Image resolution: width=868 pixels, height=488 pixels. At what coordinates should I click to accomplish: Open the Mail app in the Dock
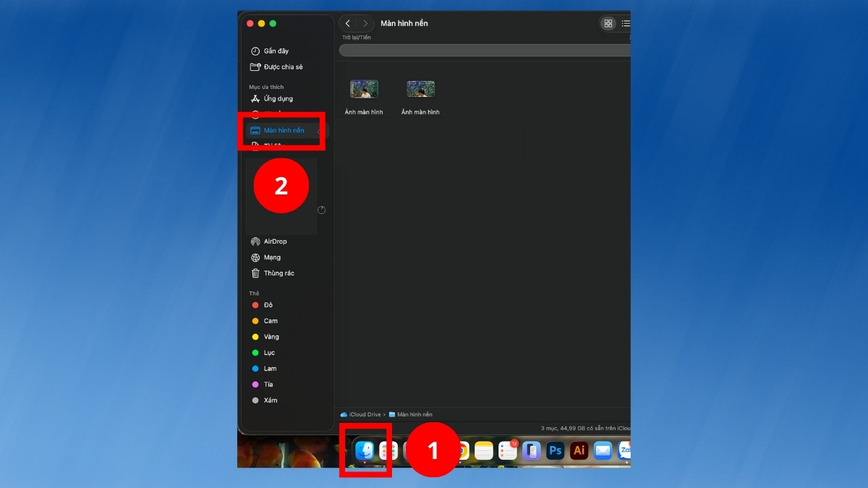[603, 450]
